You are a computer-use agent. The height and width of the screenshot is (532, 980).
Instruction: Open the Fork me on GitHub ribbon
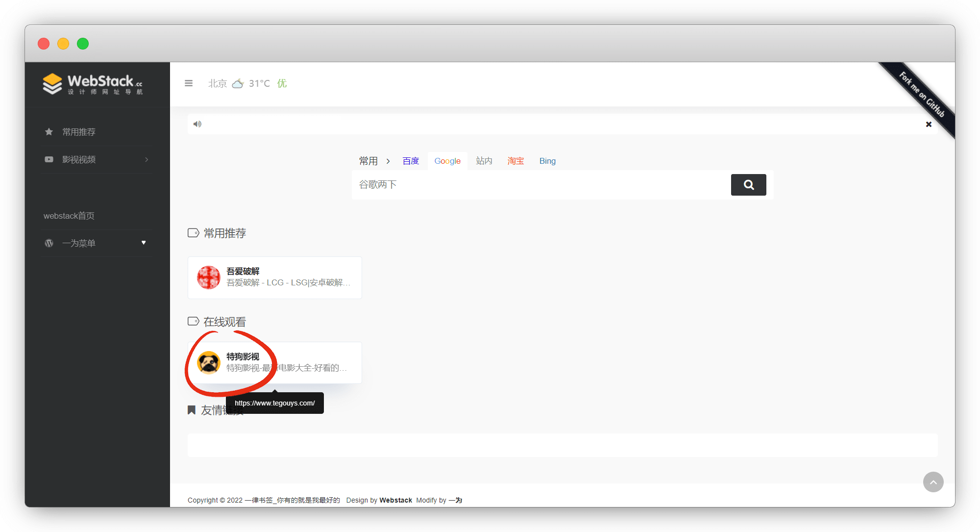pyautogui.click(x=922, y=94)
